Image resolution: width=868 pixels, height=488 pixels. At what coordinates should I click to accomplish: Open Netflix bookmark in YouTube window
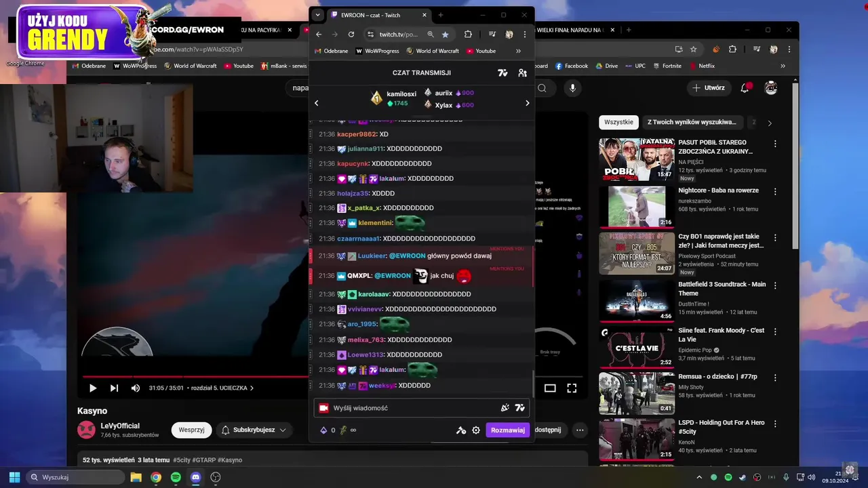click(x=702, y=66)
